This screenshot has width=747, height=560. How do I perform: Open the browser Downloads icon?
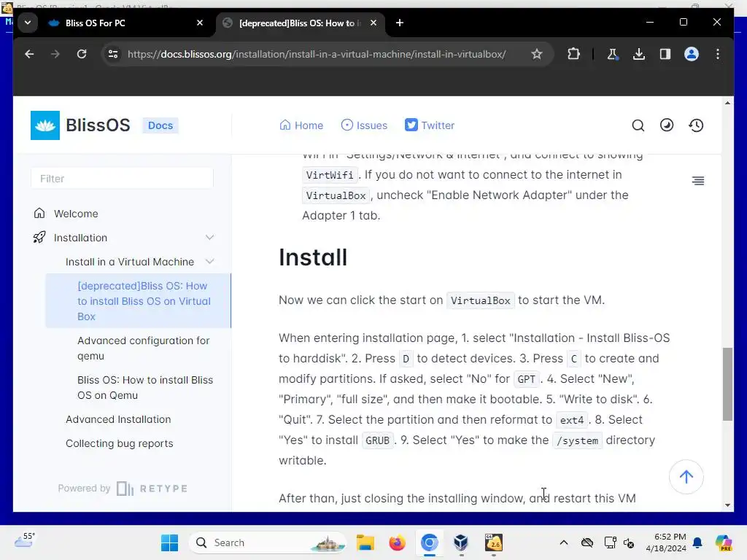click(639, 54)
